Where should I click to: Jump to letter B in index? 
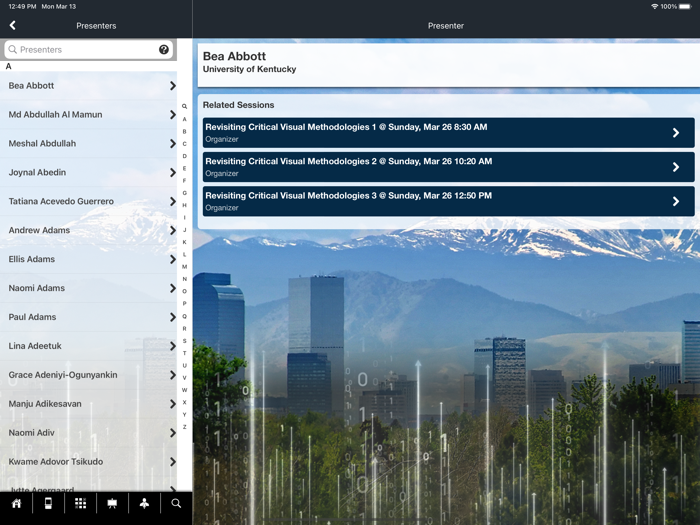[184, 132]
